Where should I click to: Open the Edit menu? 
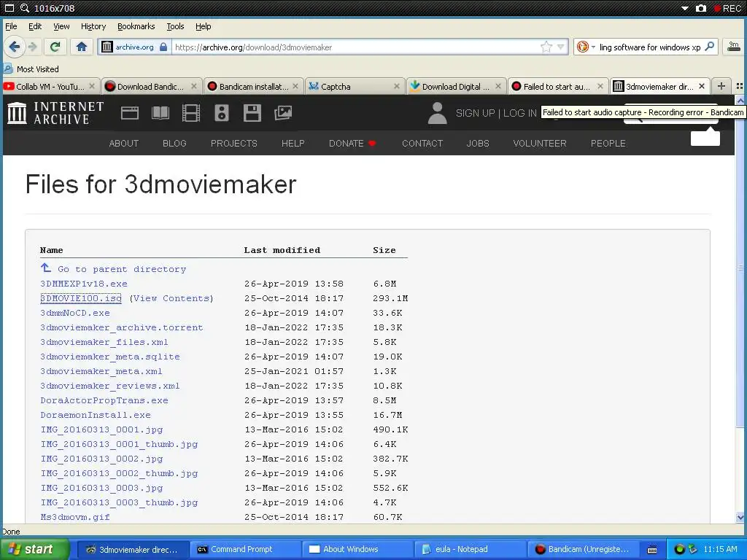35,26
